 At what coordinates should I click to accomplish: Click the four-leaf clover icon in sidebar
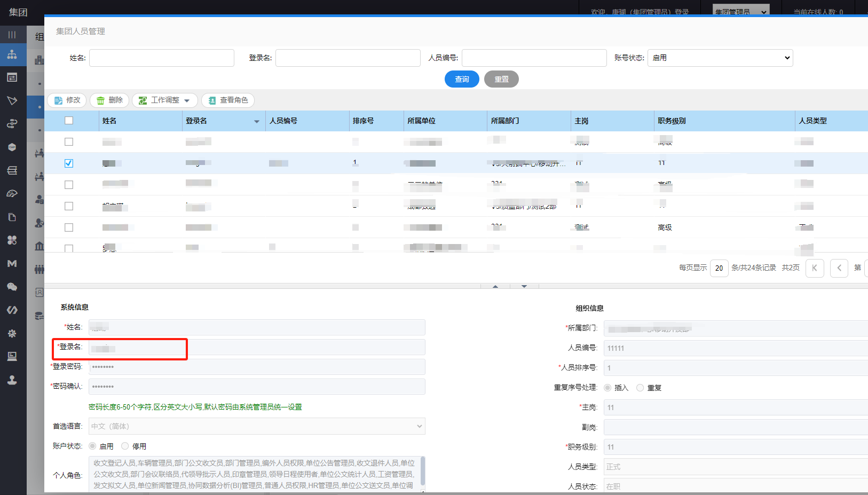coord(12,240)
